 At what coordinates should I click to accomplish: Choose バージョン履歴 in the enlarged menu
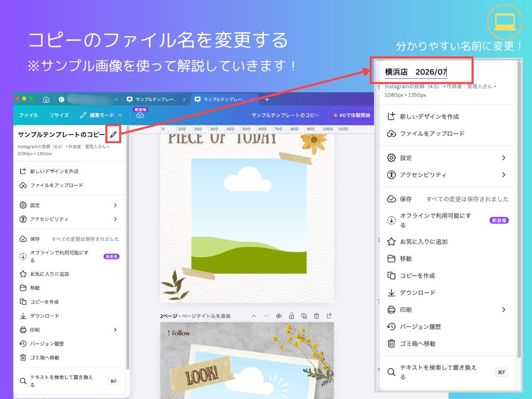(x=447, y=327)
